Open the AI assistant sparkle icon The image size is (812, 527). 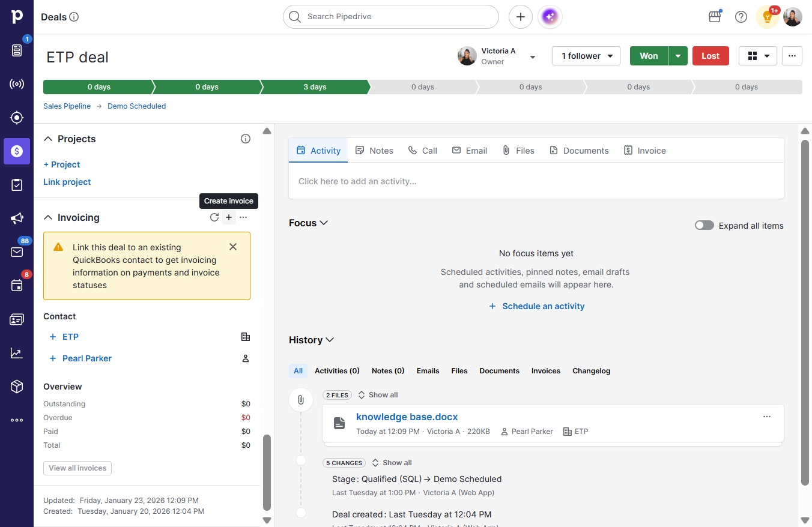pyautogui.click(x=550, y=17)
